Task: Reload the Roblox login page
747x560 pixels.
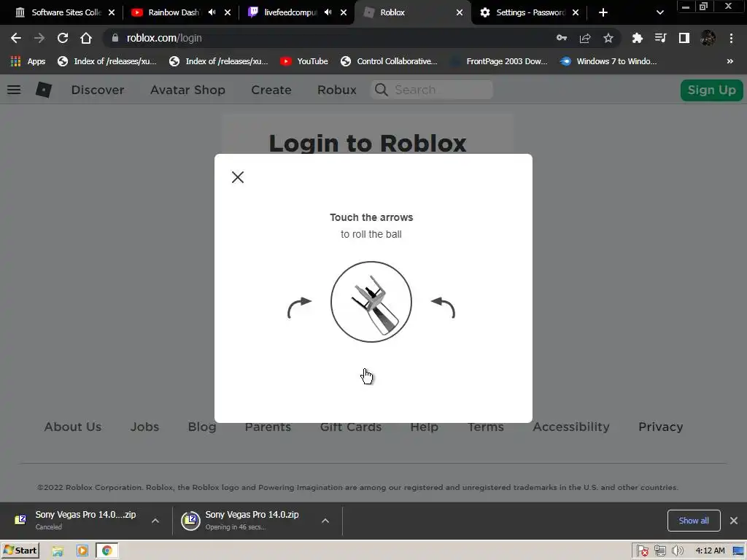Action: click(x=63, y=38)
